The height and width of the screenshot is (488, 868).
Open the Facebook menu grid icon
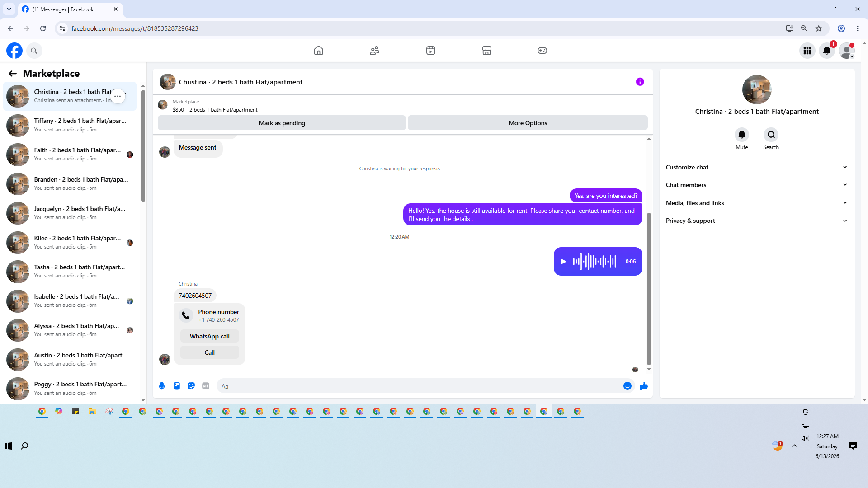(807, 51)
